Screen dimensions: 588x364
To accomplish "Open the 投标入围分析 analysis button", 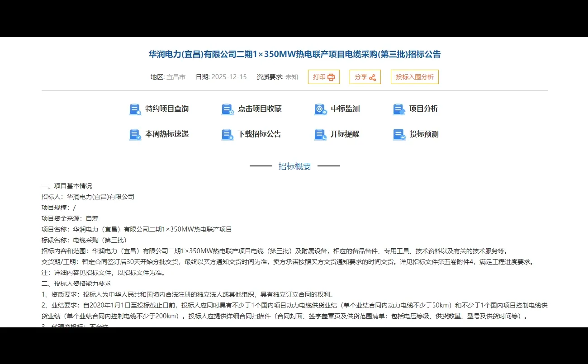I will tap(414, 77).
